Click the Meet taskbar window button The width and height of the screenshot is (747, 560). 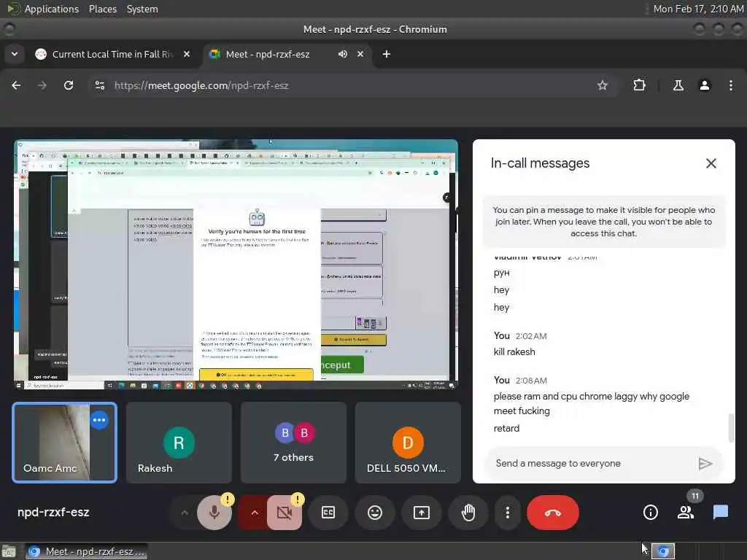pyautogui.click(x=86, y=551)
